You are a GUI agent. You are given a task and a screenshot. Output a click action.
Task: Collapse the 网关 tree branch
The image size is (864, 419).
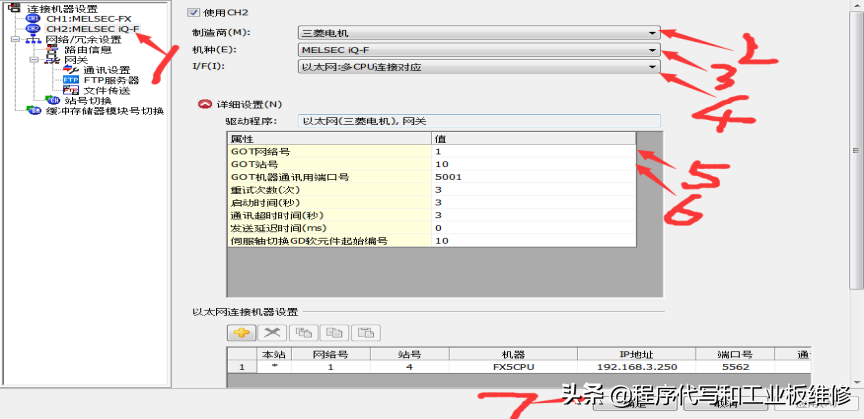pyautogui.click(x=35, y=60)
